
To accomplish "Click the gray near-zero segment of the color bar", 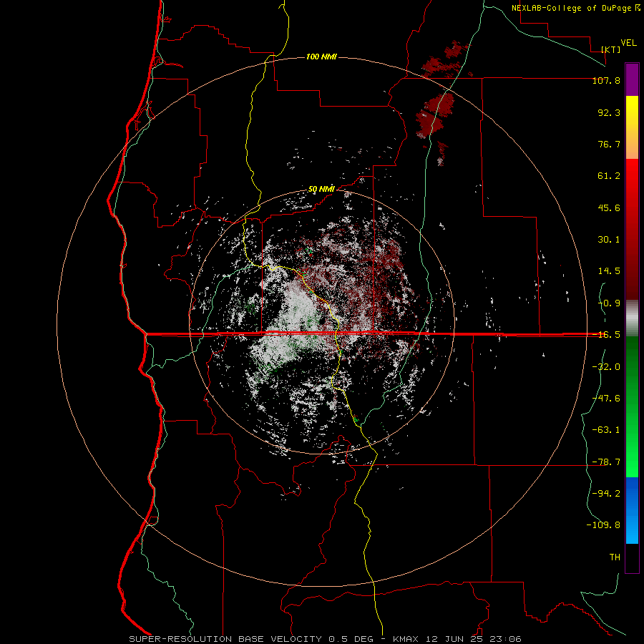I will coord(632,318).
